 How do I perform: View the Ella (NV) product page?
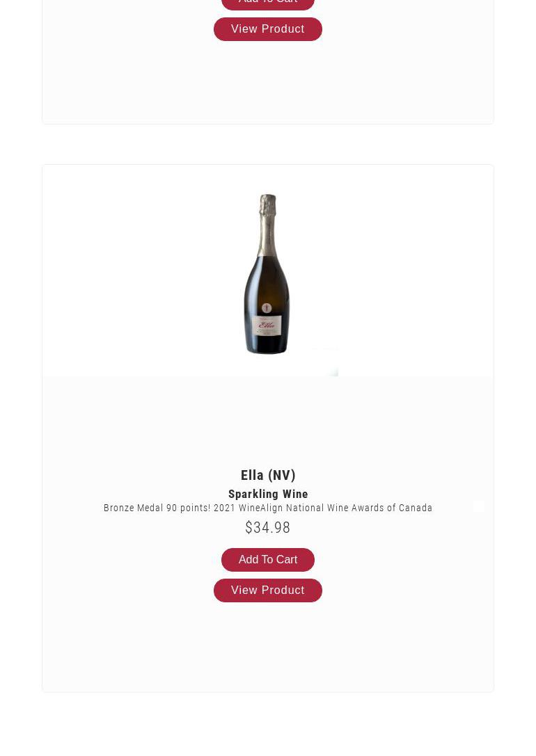(x=268, y=590)
